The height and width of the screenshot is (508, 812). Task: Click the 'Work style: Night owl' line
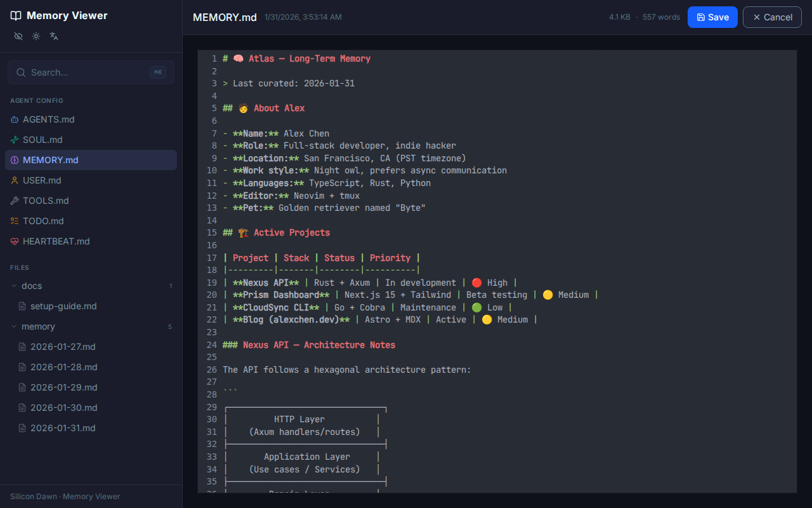coord(365,170)
